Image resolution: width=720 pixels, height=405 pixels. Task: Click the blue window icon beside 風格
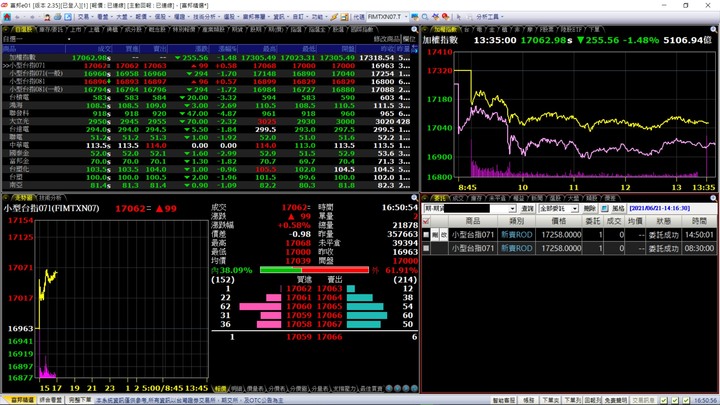tap(605, 208)
